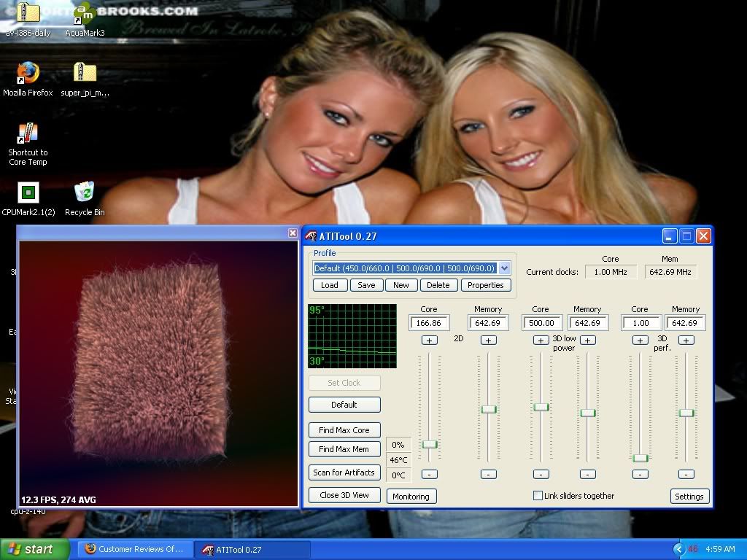Click the 3D perf Core slider handle

coord(640,458)
